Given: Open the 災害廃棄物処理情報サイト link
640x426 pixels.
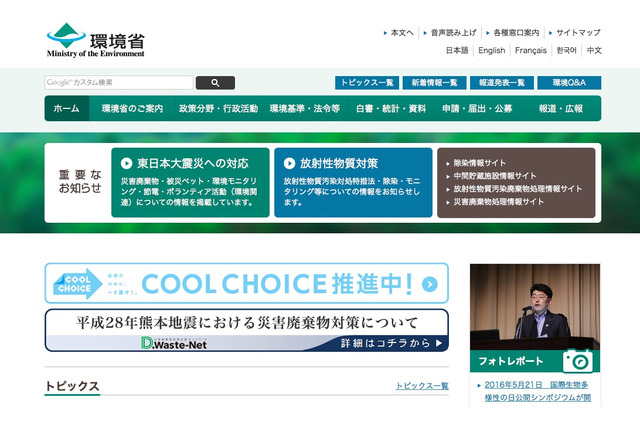Looking at the screenshot, I should tap(498, 202).
